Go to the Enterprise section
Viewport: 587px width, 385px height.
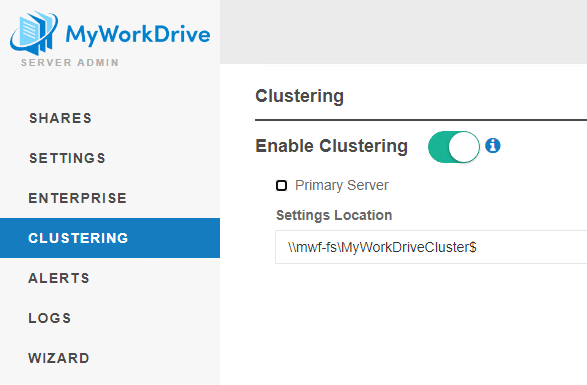click(x=78, y=198)
